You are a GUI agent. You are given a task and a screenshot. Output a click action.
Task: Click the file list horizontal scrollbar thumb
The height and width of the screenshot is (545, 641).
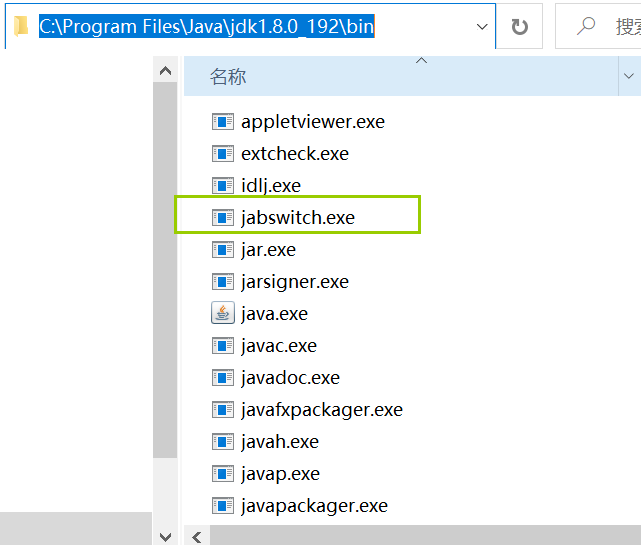pos(425,536)
